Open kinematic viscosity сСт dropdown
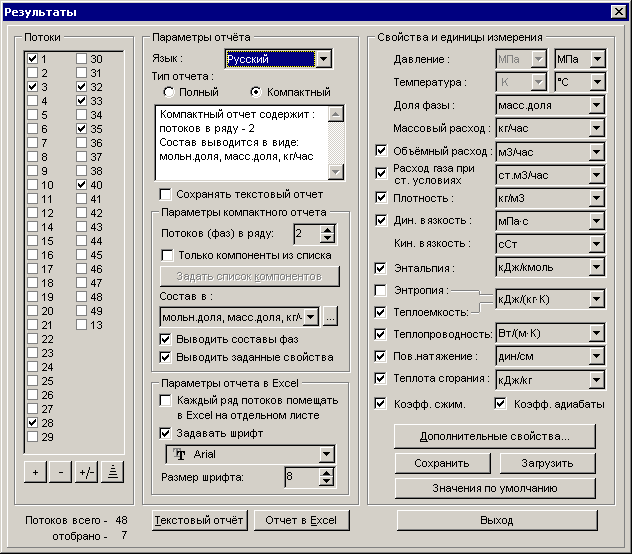The width and height of the screenshot is (632, 554). [596, 244]
